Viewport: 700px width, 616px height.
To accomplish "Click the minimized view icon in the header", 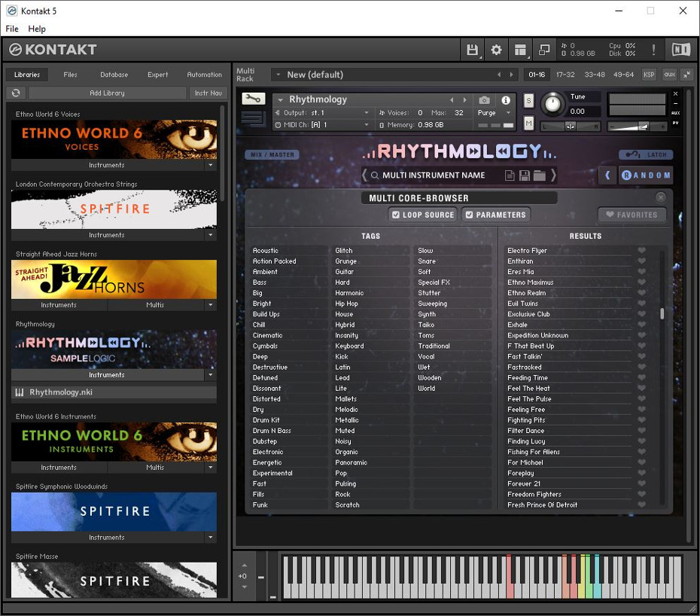I will [x=544, y=50].
